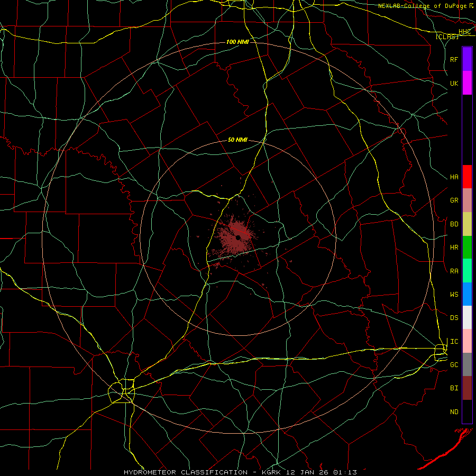Click the yellow BD color swatch
476x476 pixels.
coord(467,224)
